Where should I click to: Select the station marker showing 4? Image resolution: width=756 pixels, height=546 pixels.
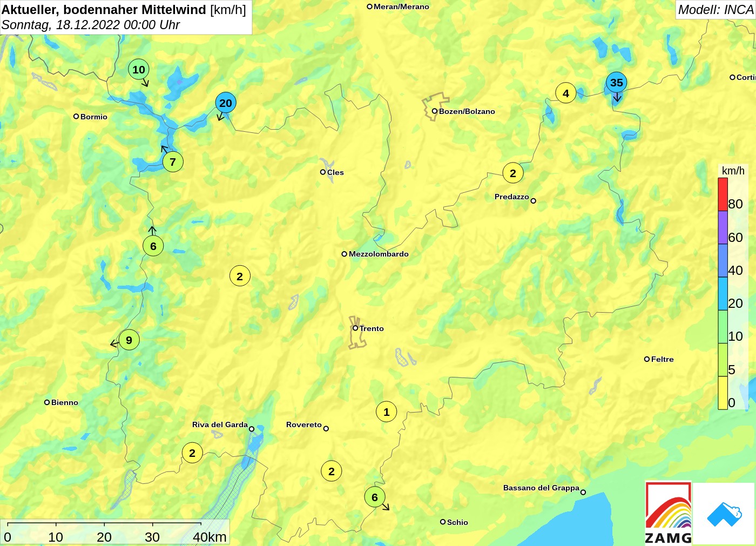pos(566,93)
